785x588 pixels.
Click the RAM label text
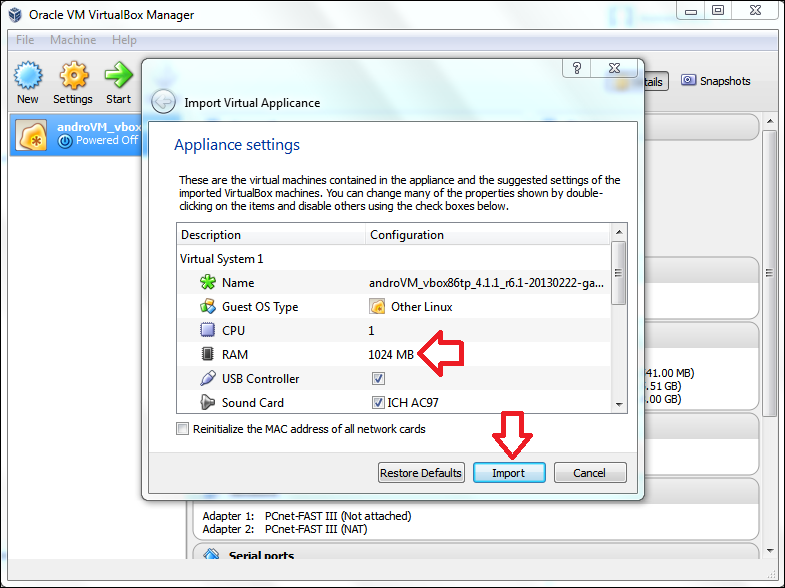point(235,355)
